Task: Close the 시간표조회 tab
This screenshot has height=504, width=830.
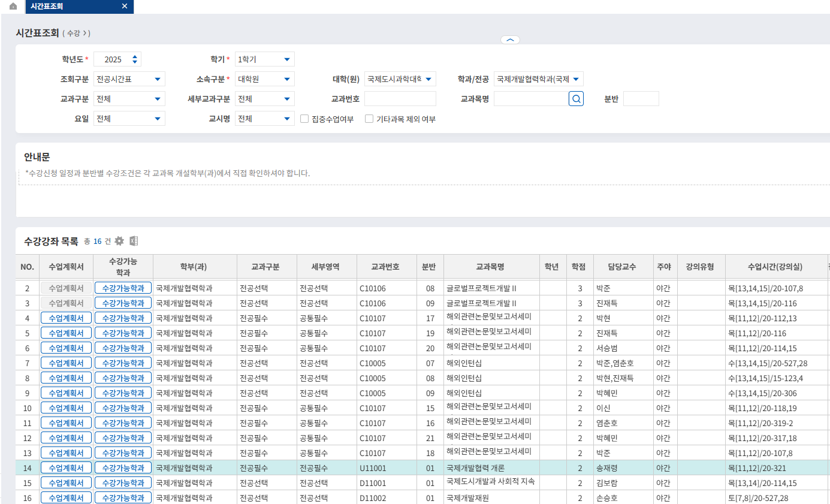Action: tap(124, 6)
